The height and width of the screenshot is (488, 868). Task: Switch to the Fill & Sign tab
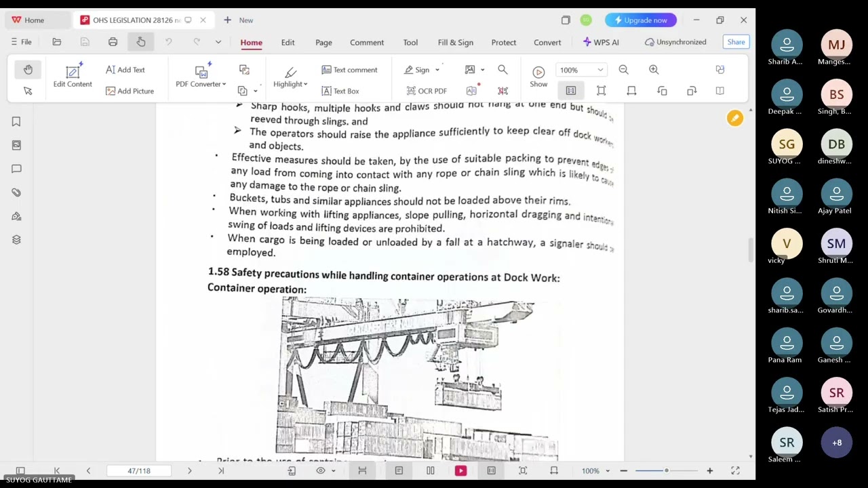point(456,42)
